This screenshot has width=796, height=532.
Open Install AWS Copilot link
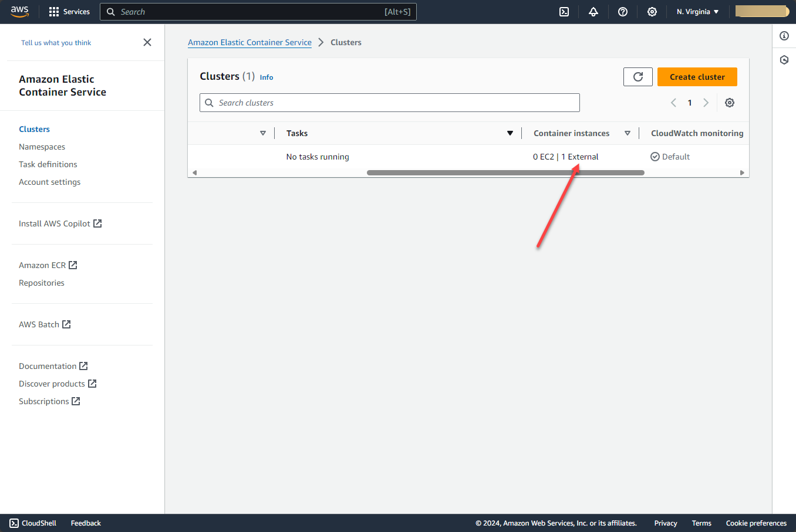tap(60, 223)
